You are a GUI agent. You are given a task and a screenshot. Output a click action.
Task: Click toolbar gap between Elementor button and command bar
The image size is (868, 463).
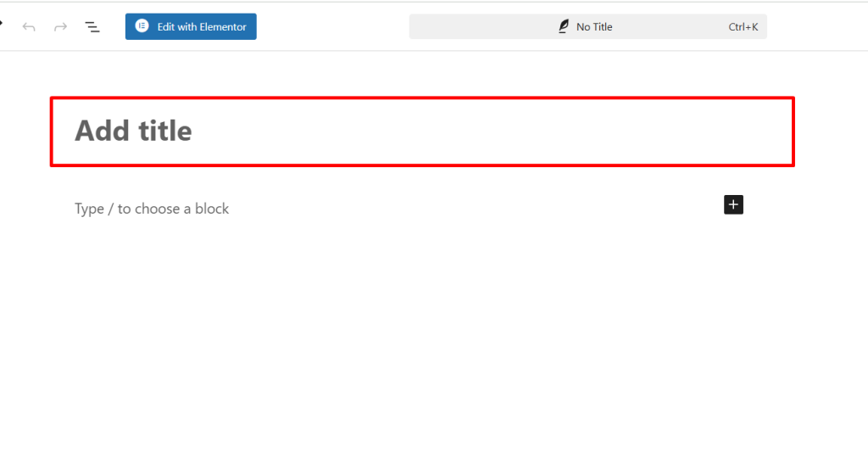click(x=332, y=27)
